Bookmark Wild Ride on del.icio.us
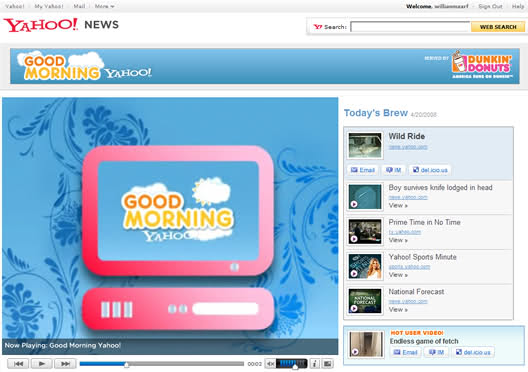This screenshot has width=528, height=372. point(430,170)
